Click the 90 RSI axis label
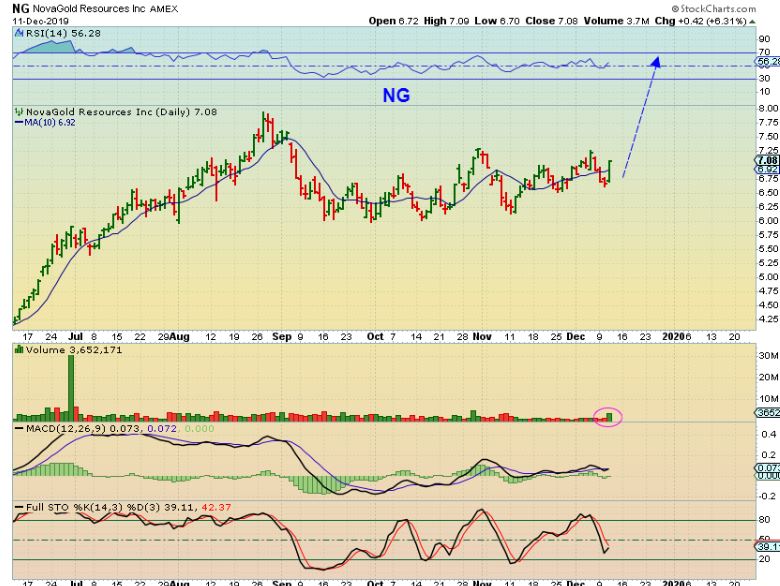The height and width of the screenshot is (586, 780). pos(765,39)
